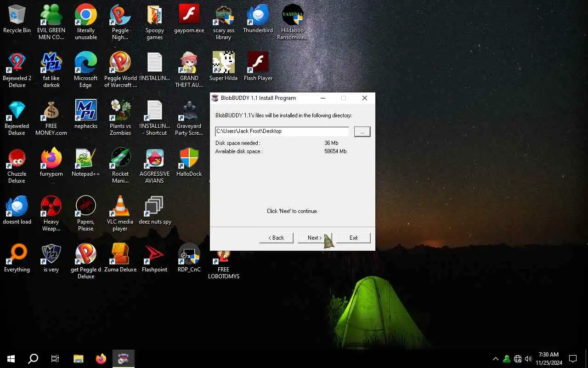Image resolution: width=588 pixels, height=368 pixels.
Task: Close the BlobBUDDY Install Program window
Action: click(365, 98)
